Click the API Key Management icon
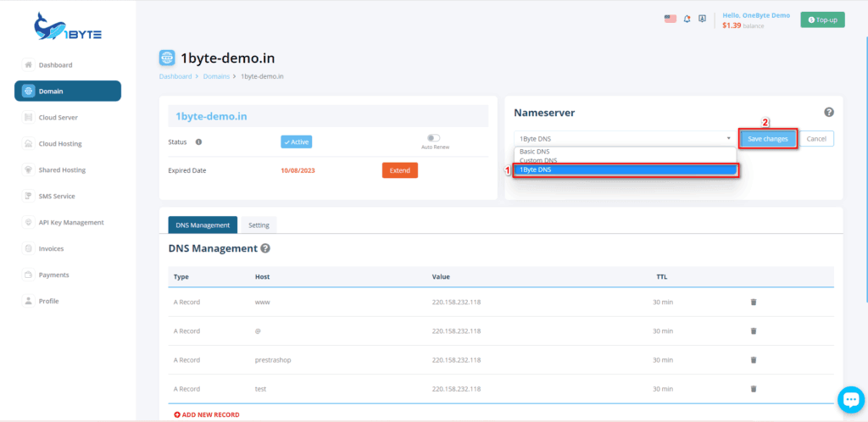The width and height of the screenshot is (868, 422). point(28,222)
